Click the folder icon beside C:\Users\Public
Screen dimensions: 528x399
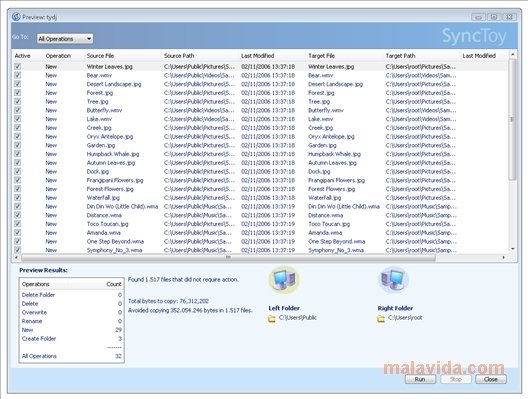(271, 318)
